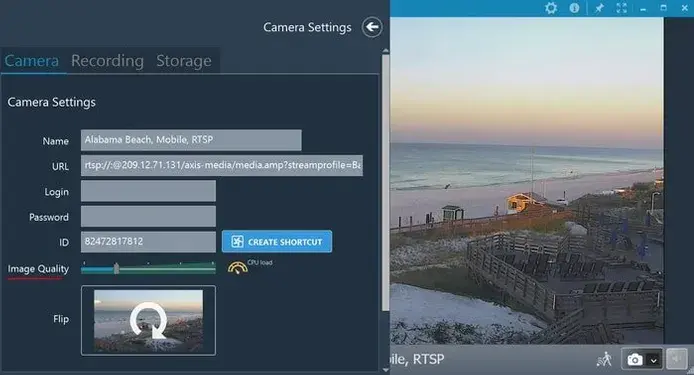Take a snapshot with the camera icon
The width and height of the screenshot is (694, 375).
(x=635, y=360)
